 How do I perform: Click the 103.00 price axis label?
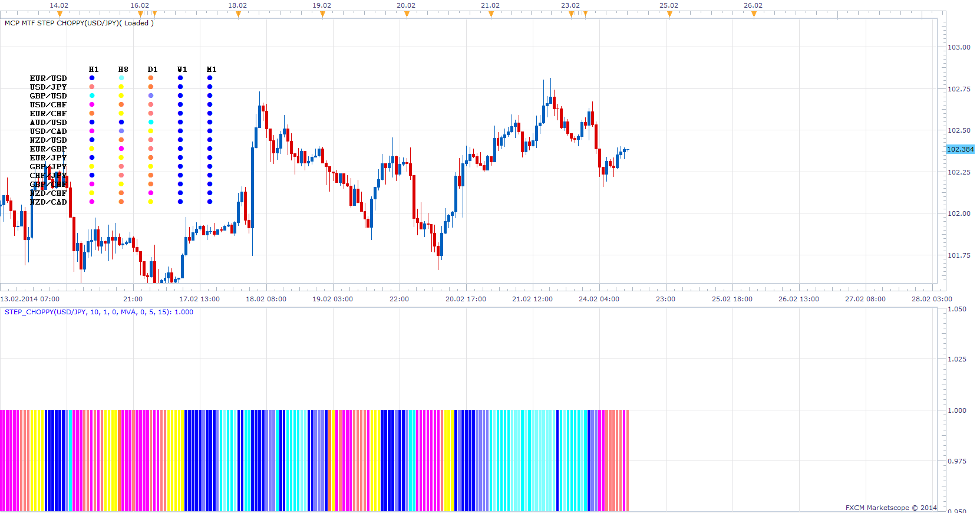pyautogui.click(x=959, y=47)
